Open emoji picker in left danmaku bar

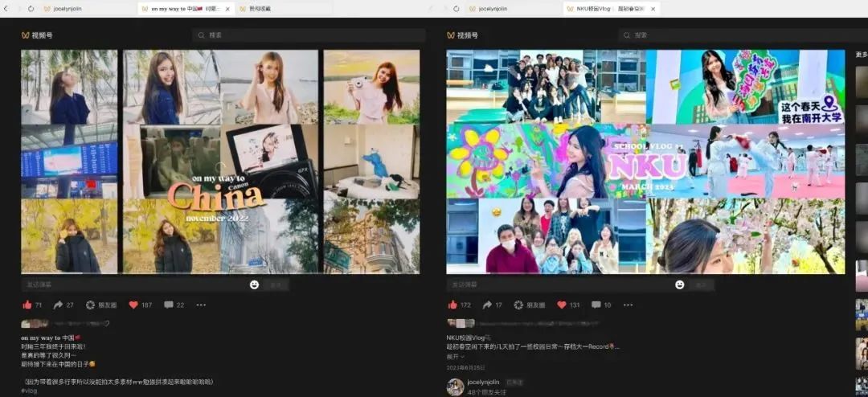(x=255, y=284)
